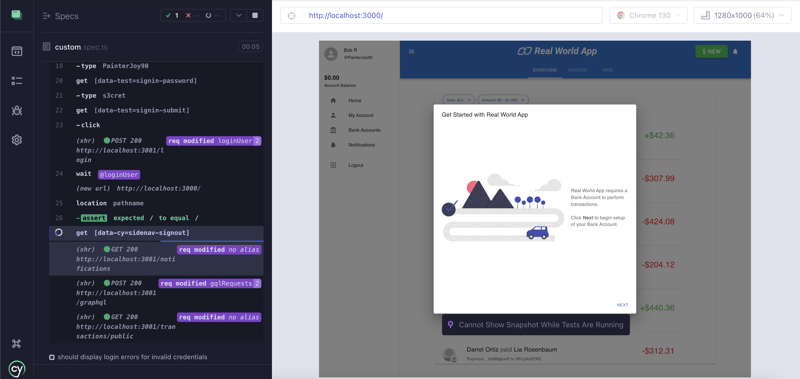Click the green $ NEW button
This screenshot has width=800, height=379.
[x=711, y=52]
